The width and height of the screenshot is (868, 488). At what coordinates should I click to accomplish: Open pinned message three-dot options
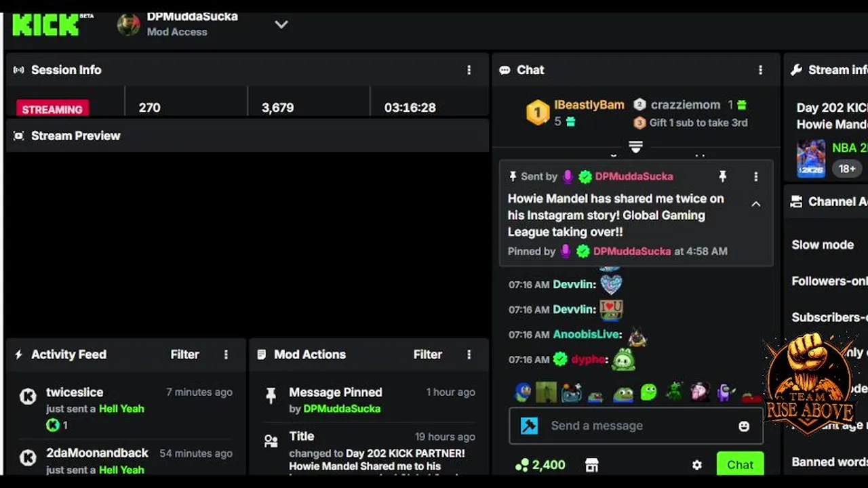pyautogui.click(x=756, y=176)
